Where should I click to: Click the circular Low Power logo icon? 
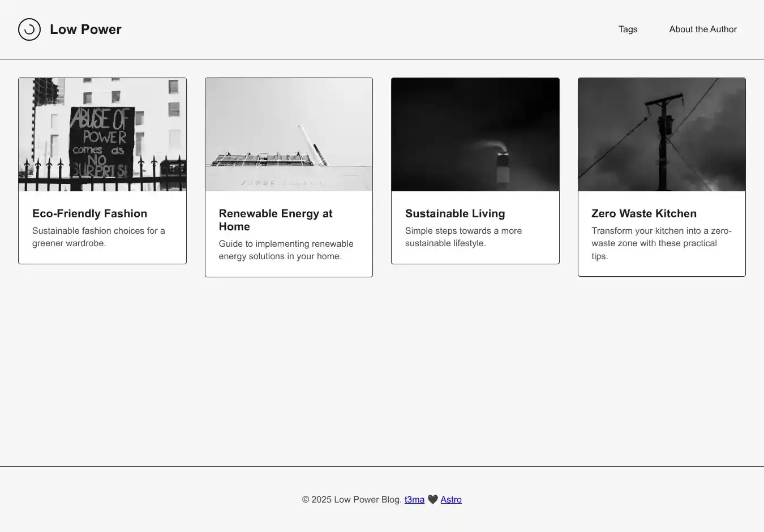[29, 29]
